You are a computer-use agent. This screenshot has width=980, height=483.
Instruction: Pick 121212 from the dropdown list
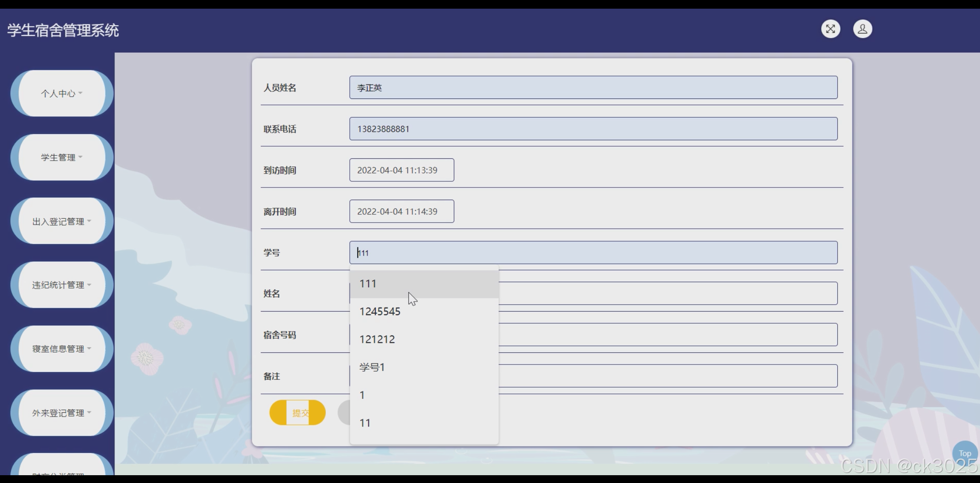pos(377,339)
